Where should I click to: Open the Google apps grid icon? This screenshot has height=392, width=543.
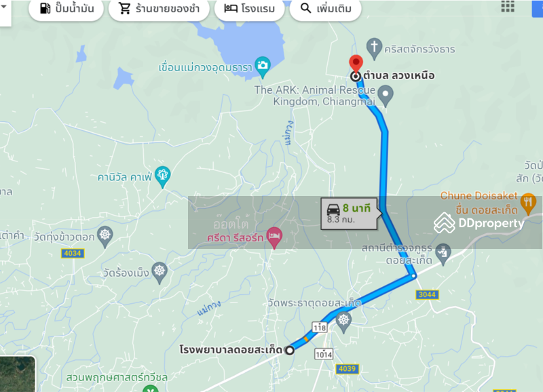pos(508,6)
